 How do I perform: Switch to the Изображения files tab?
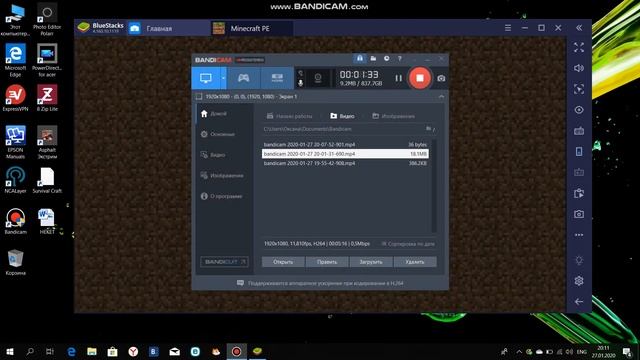tap(393, 116)
